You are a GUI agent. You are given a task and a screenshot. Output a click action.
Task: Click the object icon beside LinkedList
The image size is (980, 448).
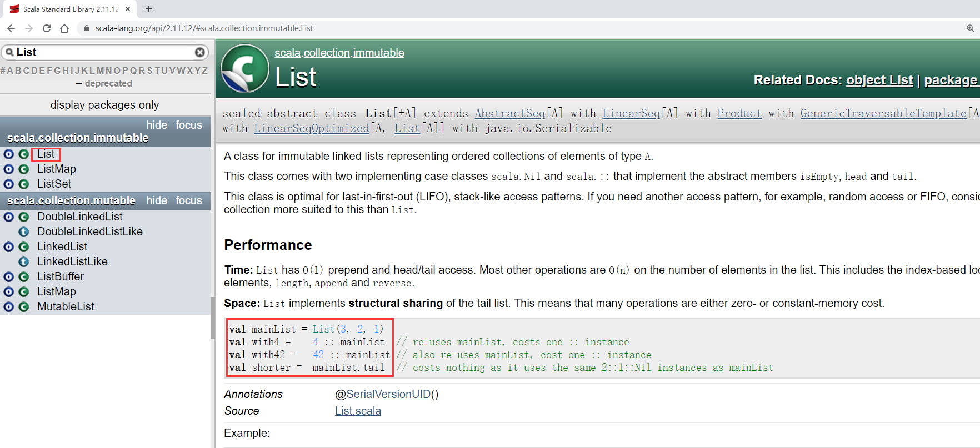click(9, 247)
